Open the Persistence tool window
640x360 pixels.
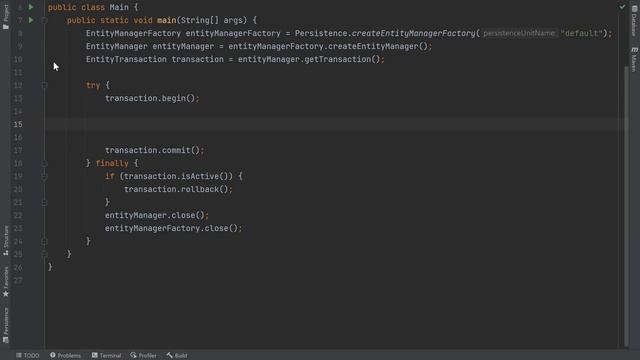(x=6, y=325)
